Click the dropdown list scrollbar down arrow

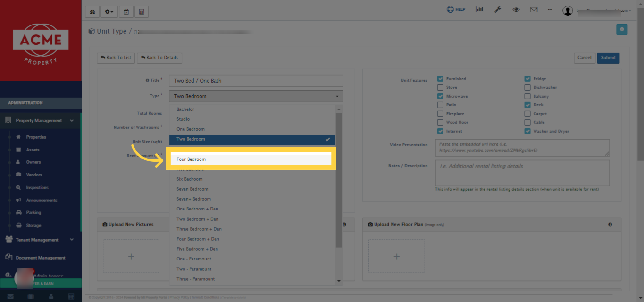coord(339,281)
